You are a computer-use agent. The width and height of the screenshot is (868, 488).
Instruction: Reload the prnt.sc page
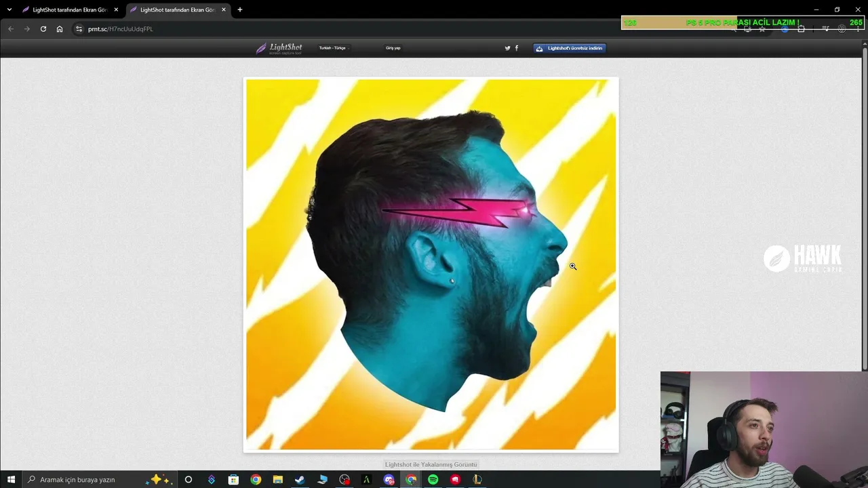[43, 29]
